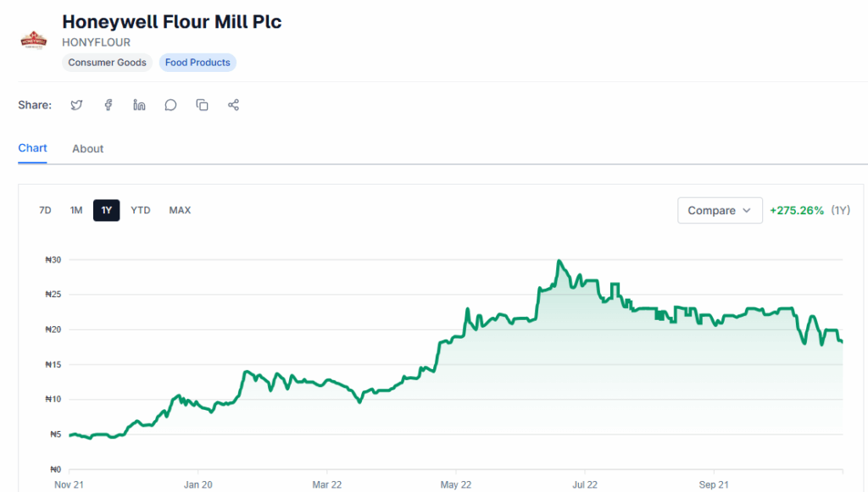The height and width of the screenshot is (492, 868).
Task: Click the ₦15 y-axis label
Action: coord(53,364)
